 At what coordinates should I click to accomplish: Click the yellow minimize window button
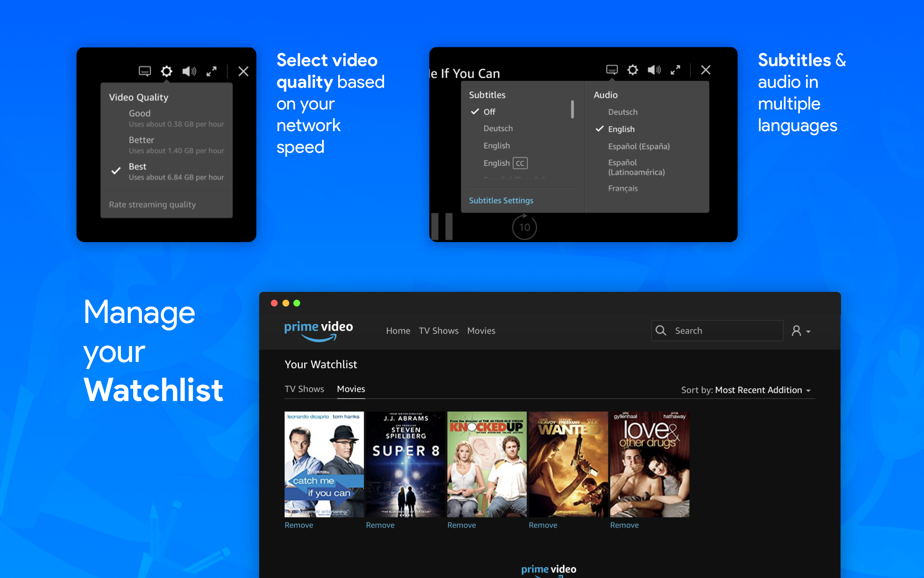pyautogui.click(x=286, y=303)
